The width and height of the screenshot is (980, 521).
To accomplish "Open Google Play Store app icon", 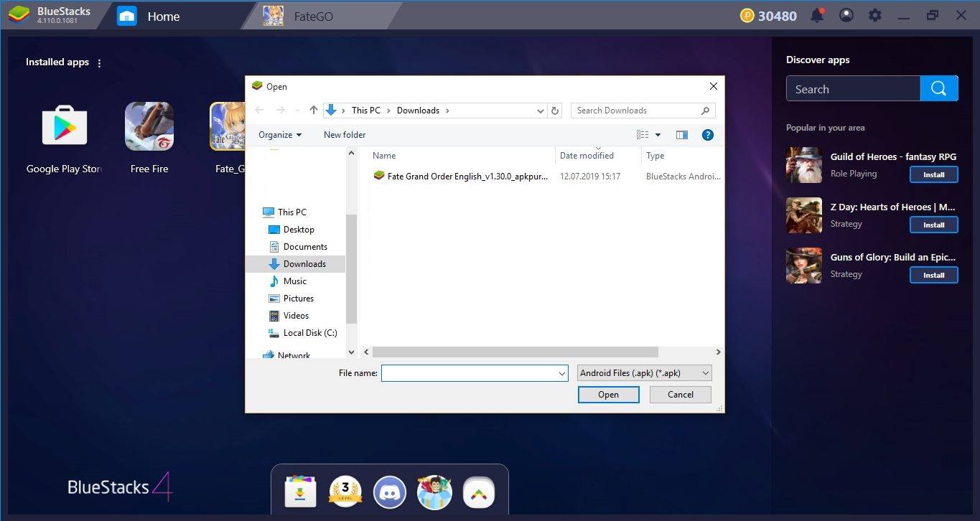I will click(x=65, y=127).
